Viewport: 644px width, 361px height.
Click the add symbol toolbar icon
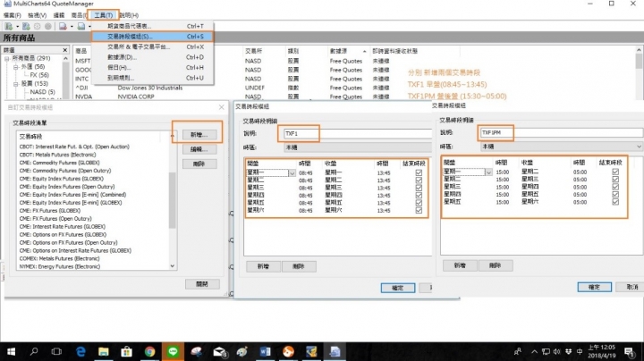coord(9,26)
